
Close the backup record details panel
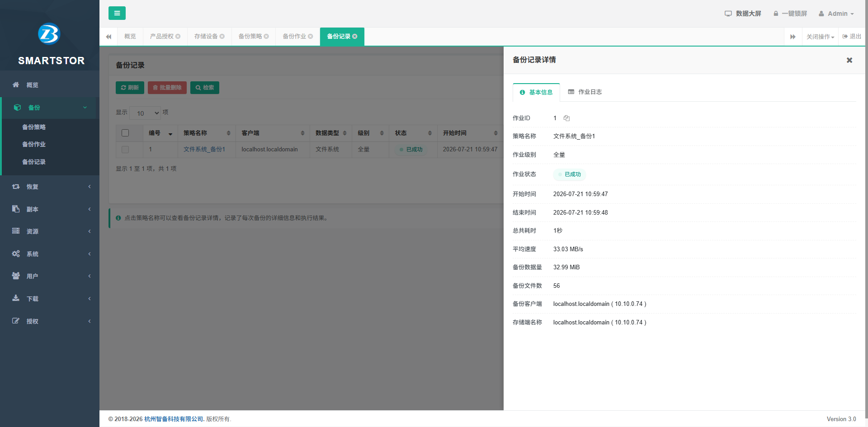tap(849, 60)
